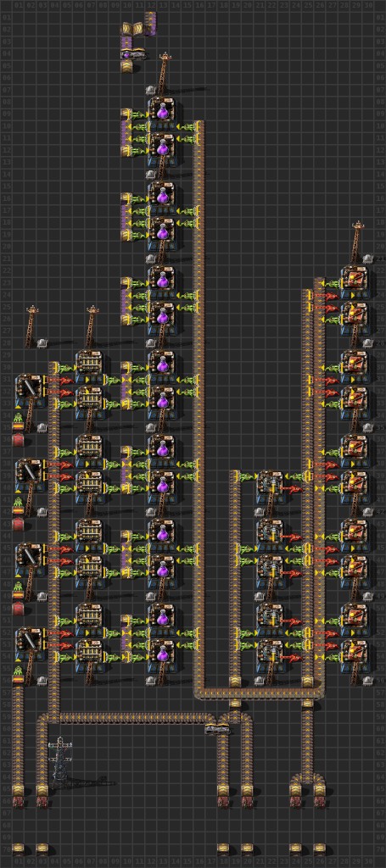This screenshot has height=868, width=386.
Task: Click the splitter on the row 60 belt
Action: [x=218, y=729]
